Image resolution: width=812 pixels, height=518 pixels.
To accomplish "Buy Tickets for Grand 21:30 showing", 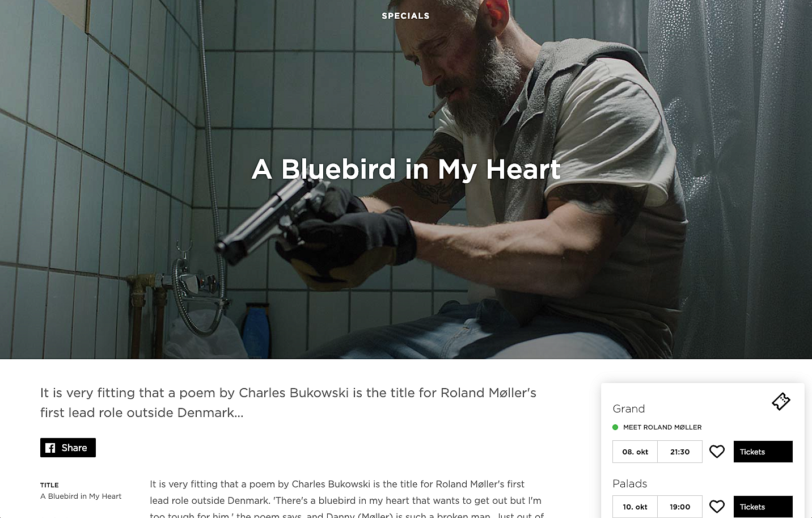I will pos(763,452).
